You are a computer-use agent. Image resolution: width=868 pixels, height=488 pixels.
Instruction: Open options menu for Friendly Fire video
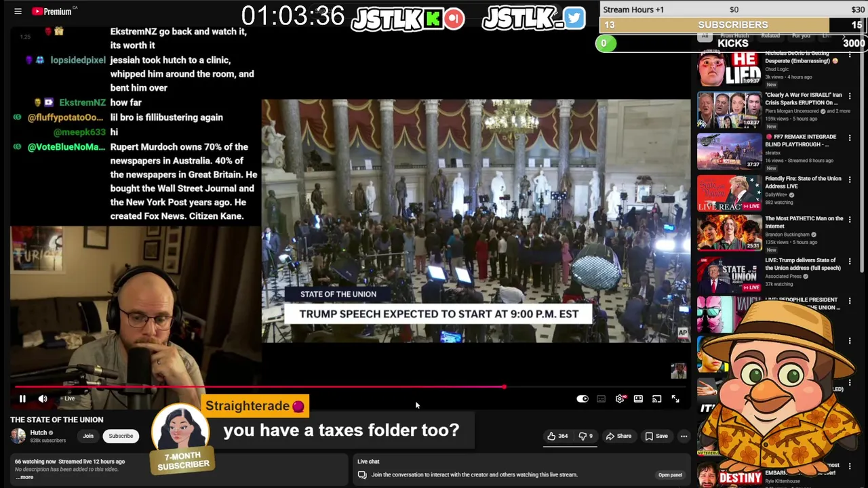(x=850, y=180)
